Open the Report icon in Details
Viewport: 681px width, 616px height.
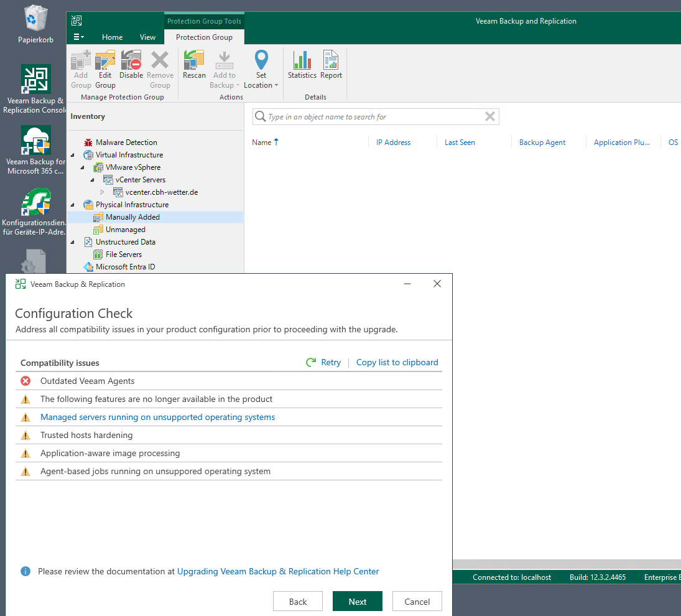click(331, 62)
